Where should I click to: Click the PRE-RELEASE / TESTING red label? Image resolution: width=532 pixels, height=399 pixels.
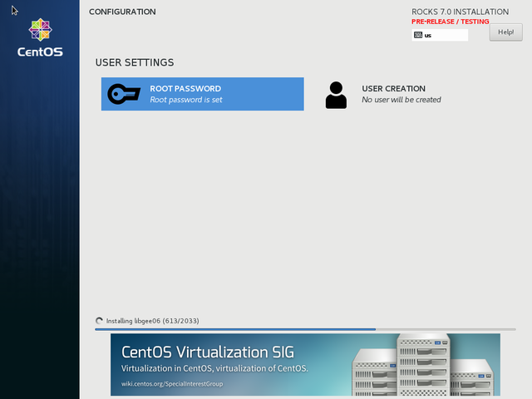pyautogui.click(x=450, y=22)
